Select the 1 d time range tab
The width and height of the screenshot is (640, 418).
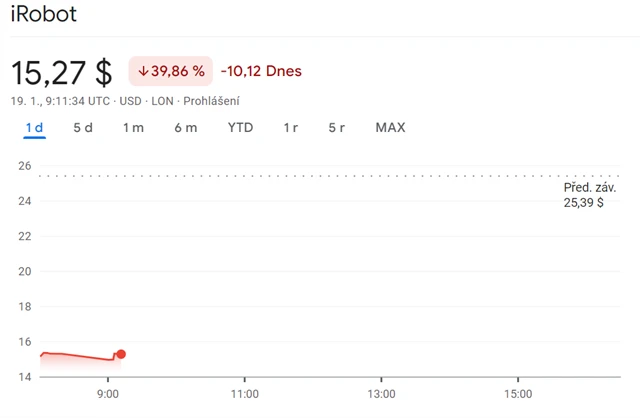pos(35,127)
